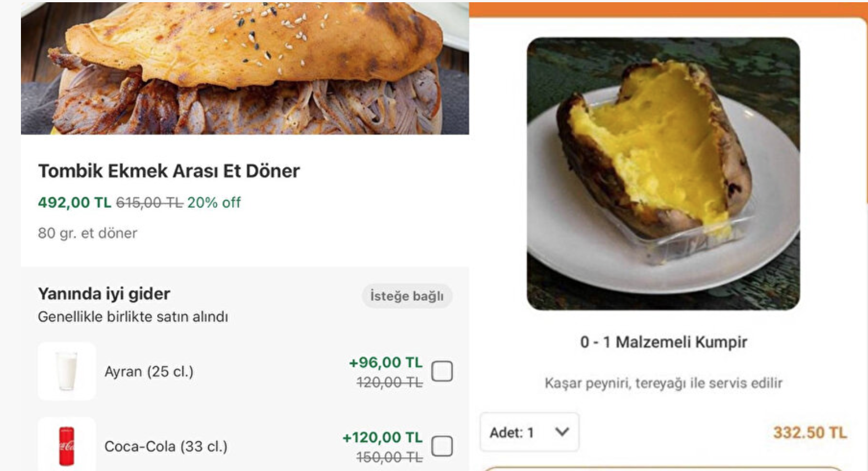Click the +120,00 TL Coca-Cola price
The image size is (868, 471).
click(382, 437)
